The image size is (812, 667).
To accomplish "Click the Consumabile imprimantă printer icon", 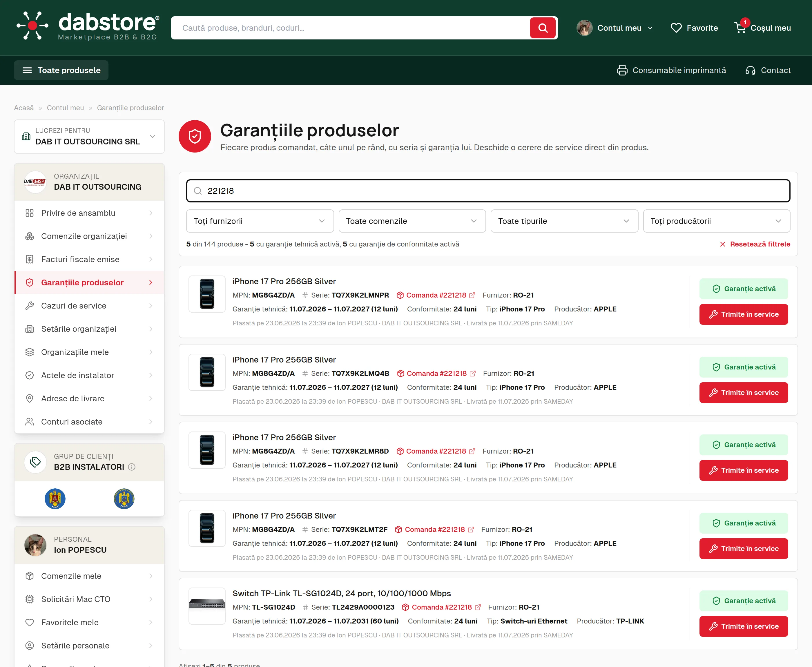I will (x=622, y=70).
